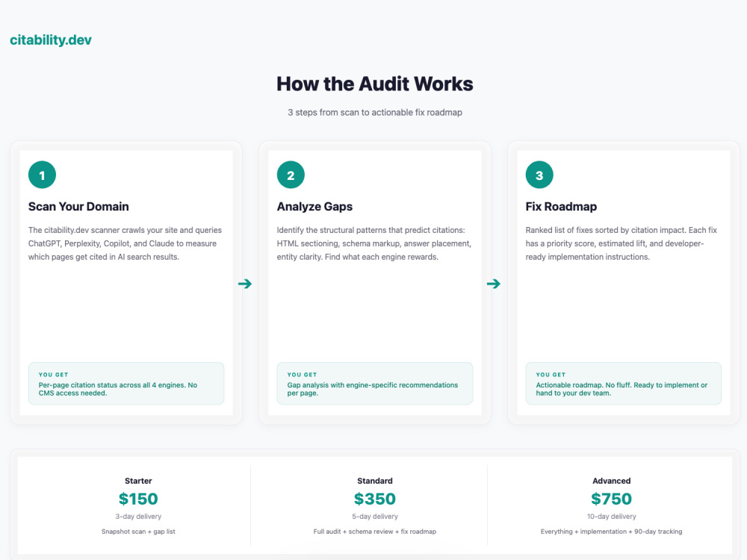Click '10-day delivery' text
The width and height of the screenshot is (747, 560).
611,516
